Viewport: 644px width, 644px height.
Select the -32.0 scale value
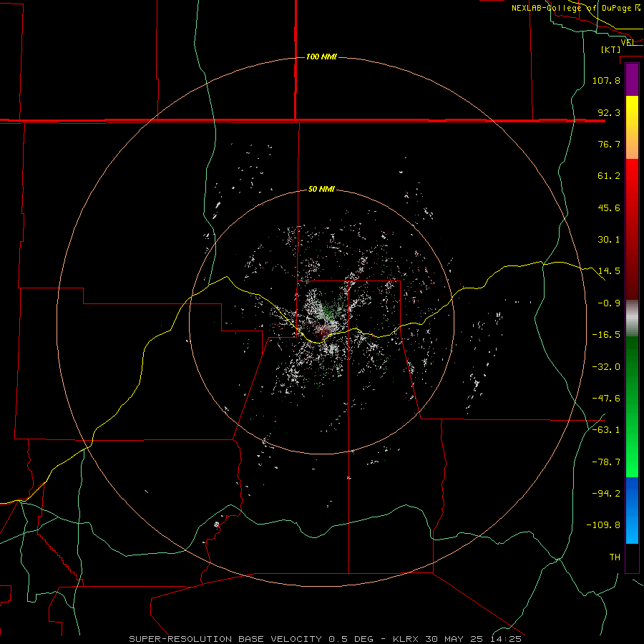pos(606,367)
